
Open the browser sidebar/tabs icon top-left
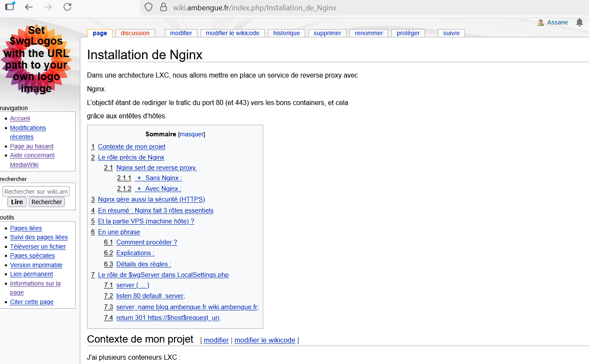[9, 6]
